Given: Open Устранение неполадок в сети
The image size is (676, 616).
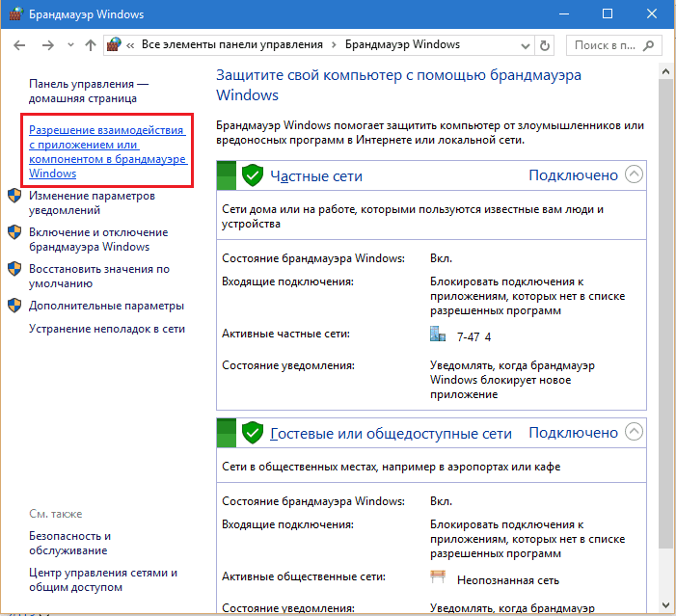Looking at the screenshot, I should tap(107, 329).
